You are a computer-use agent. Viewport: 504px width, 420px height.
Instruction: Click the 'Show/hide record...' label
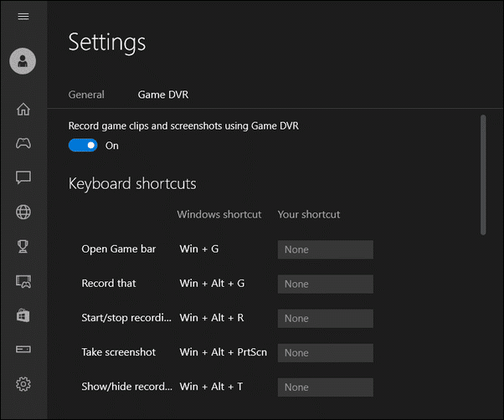pos(126,387)
